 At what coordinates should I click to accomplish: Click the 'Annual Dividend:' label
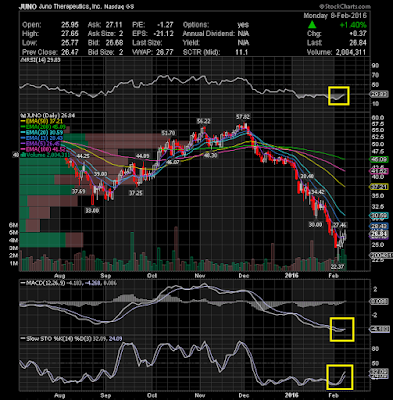tap(209, 34)
